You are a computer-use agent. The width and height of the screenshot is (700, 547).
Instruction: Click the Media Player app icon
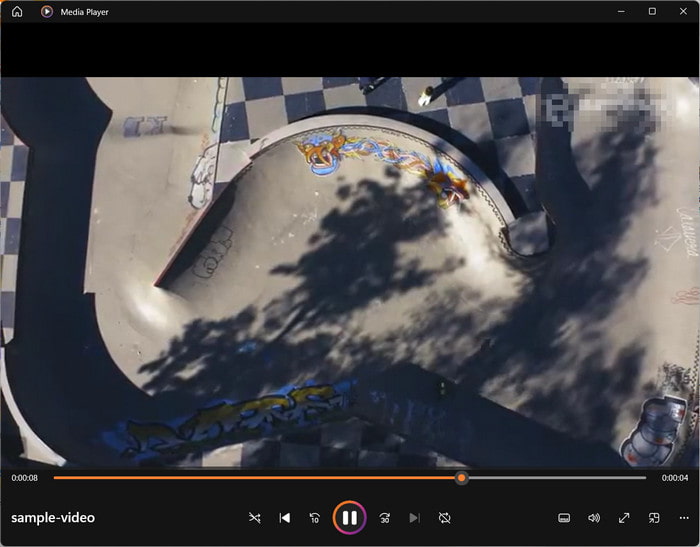click(x=47, y=12)
